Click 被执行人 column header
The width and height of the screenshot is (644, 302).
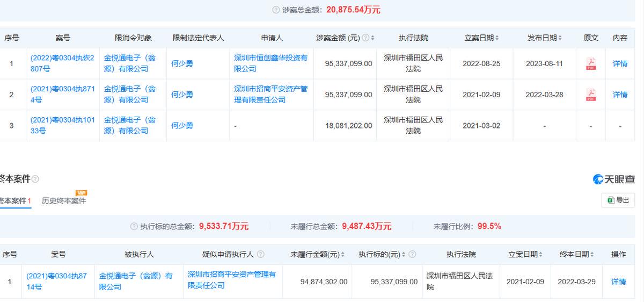139,254
